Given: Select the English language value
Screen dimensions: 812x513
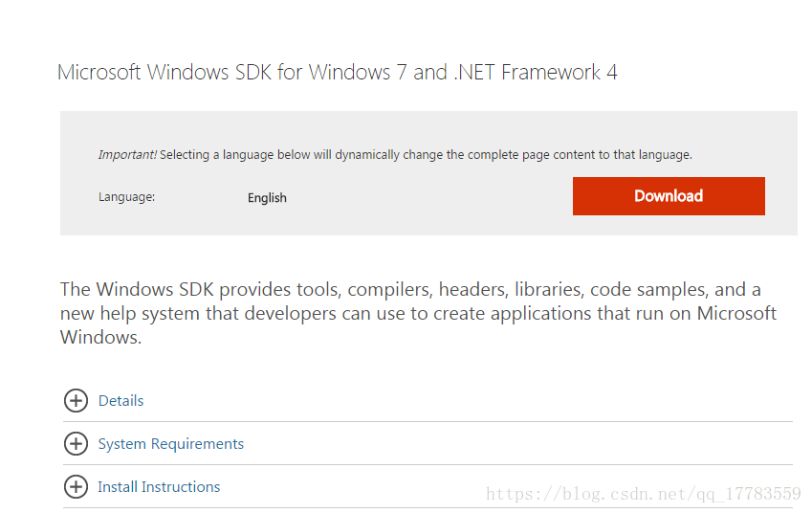Looking at the screenshot, I should (267, 198).
